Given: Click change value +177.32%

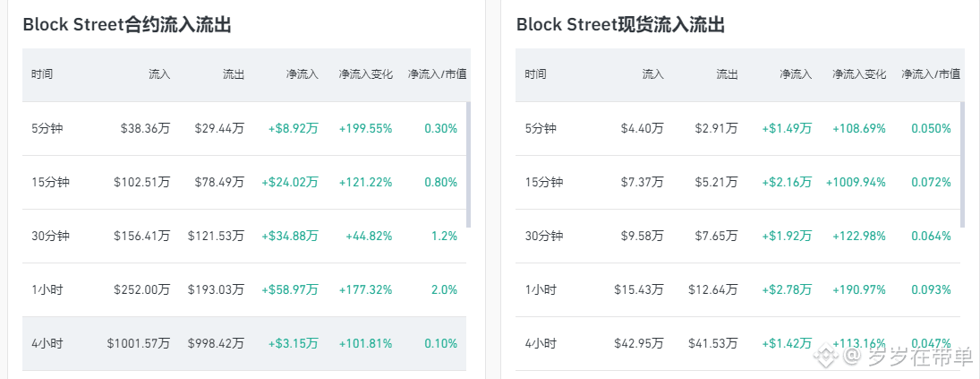Looking at the screenshot, I should [x=366, y=290].
